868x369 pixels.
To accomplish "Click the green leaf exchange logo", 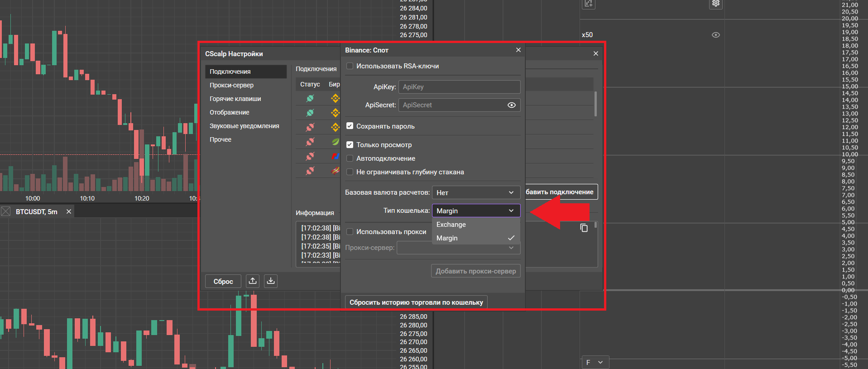I will point(336,142).
